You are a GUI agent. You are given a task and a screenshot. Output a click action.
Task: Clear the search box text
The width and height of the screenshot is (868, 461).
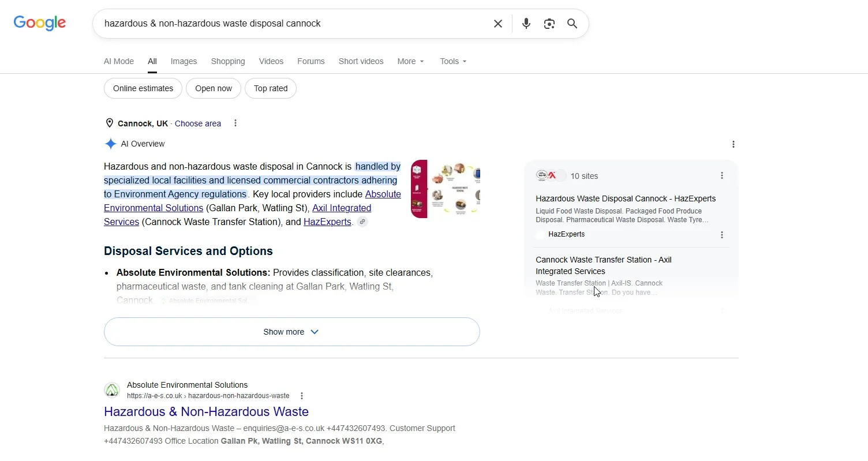click(498, 24)
